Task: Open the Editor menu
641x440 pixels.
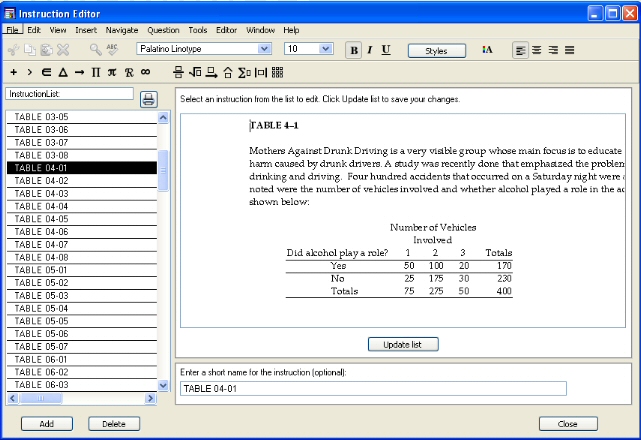Action: click(226, 30)
